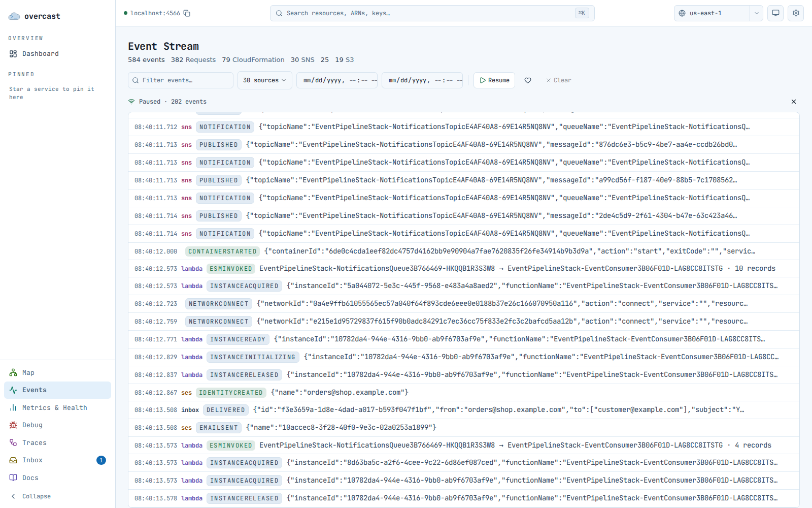
Task: Click the Inbox unread badge
Action: pos(101,460)
